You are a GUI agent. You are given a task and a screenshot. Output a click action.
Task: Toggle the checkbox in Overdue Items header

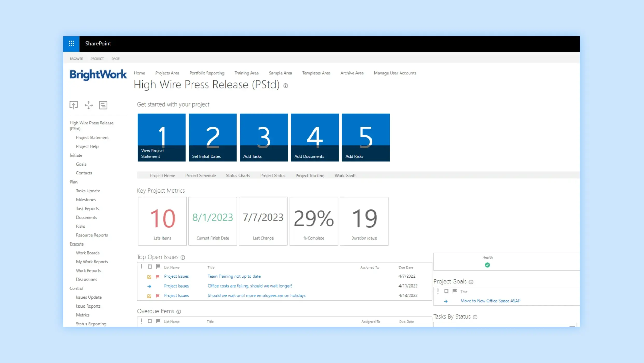(150, 321)
